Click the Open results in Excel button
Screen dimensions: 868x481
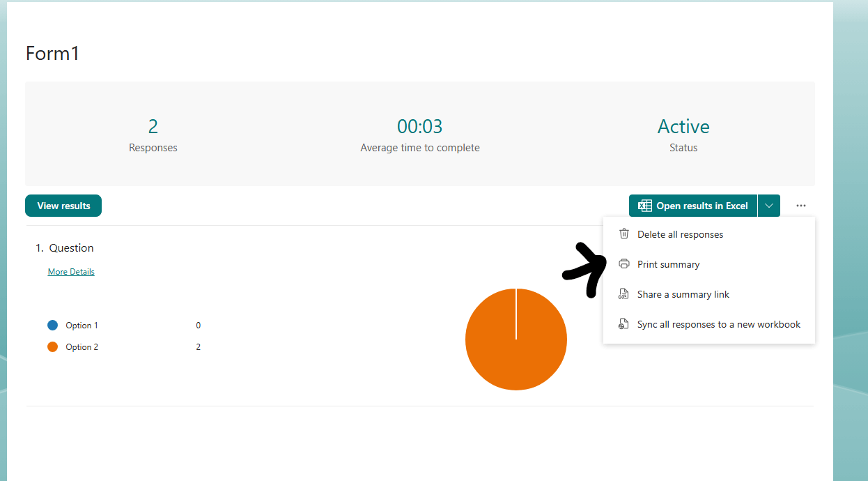tap(693, 206)
